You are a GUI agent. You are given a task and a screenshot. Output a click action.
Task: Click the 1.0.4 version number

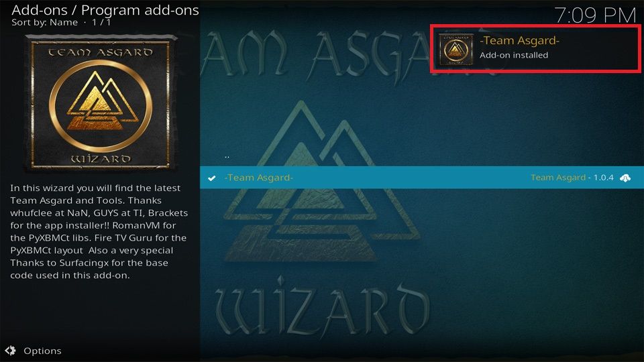pos(604,177)
